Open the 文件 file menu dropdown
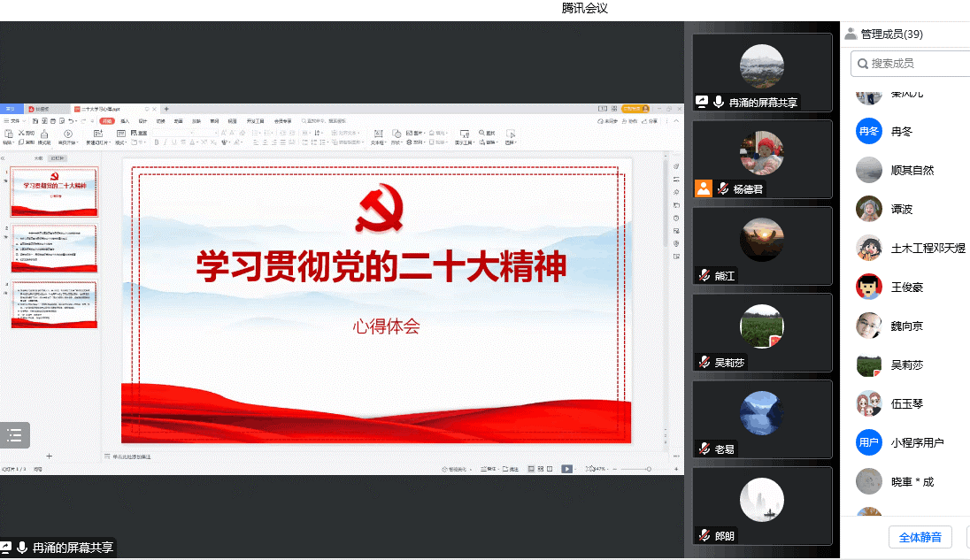 (x=12, y=120)
